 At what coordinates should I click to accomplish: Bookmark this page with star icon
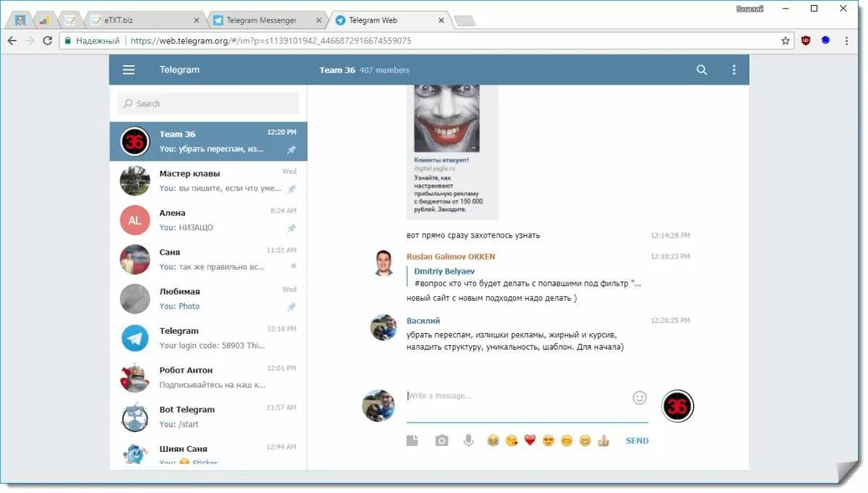click(x=786, y=41)
